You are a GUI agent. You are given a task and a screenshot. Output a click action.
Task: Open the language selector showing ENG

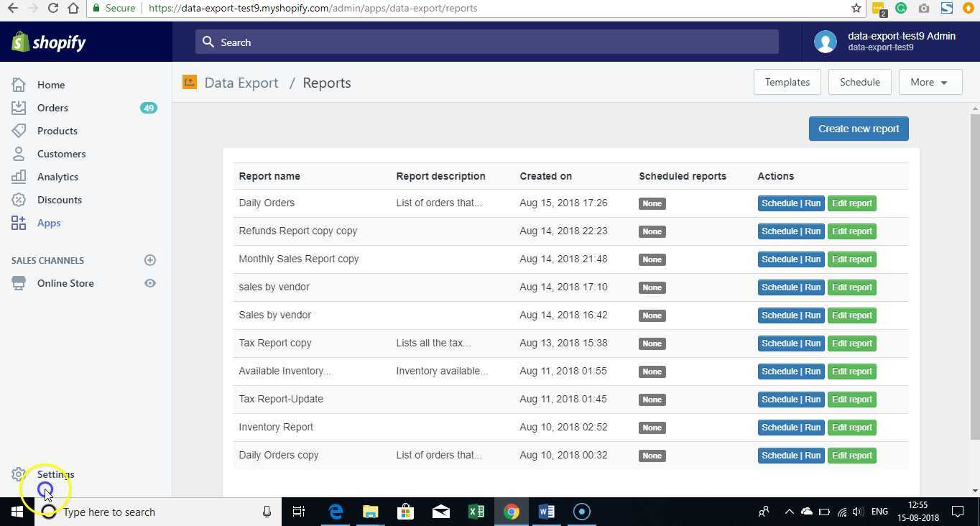click(x=879, y=512)
